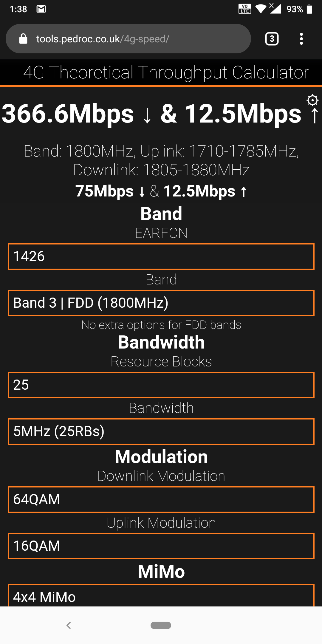Viewport: 322px width, 644px height.
Task: Tap the Gmail notification icon in status bar
Action: click(41, 9)
